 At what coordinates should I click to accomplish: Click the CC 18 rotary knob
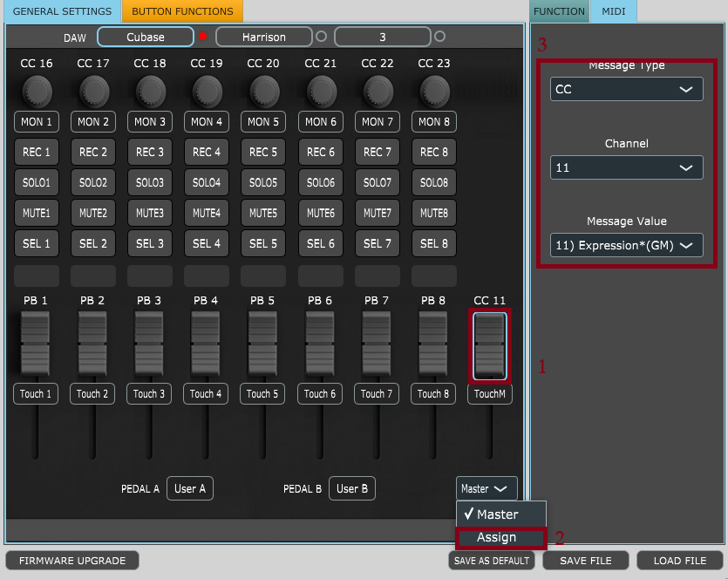coord(151,92)
